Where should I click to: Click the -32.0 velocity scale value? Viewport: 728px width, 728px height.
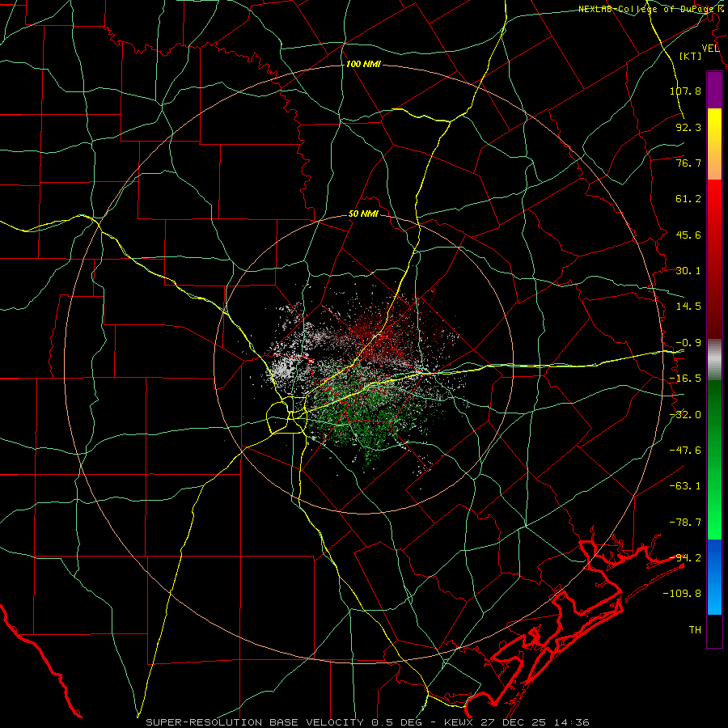(685, 415)
